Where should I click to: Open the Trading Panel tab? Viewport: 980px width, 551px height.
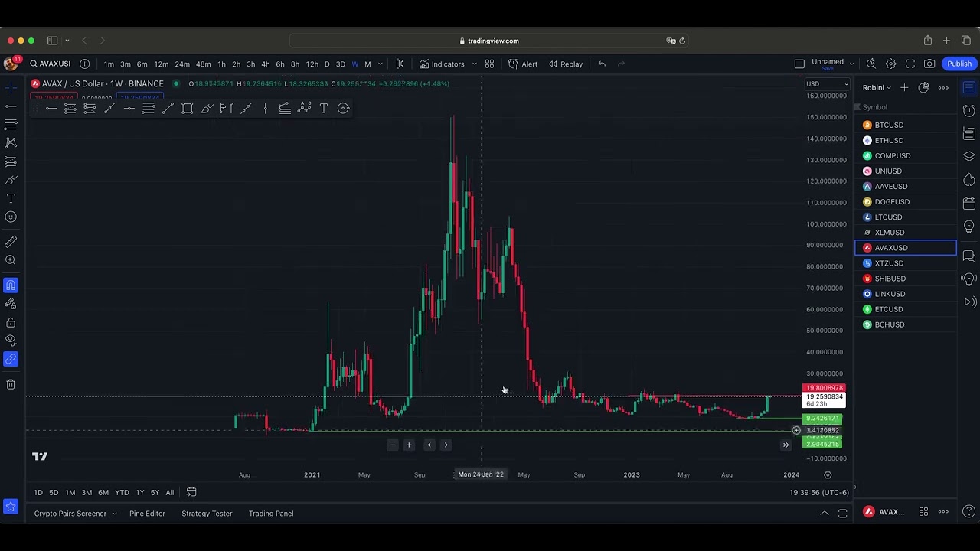271,514
